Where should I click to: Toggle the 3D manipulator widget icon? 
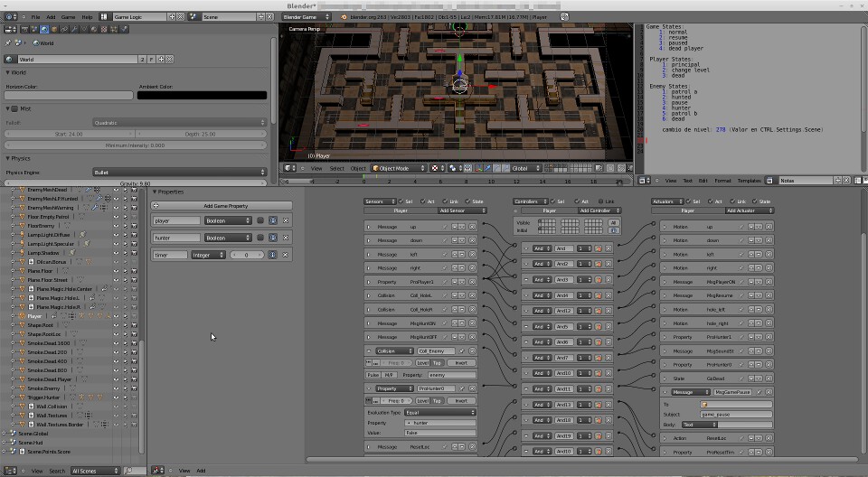(479, 168)
